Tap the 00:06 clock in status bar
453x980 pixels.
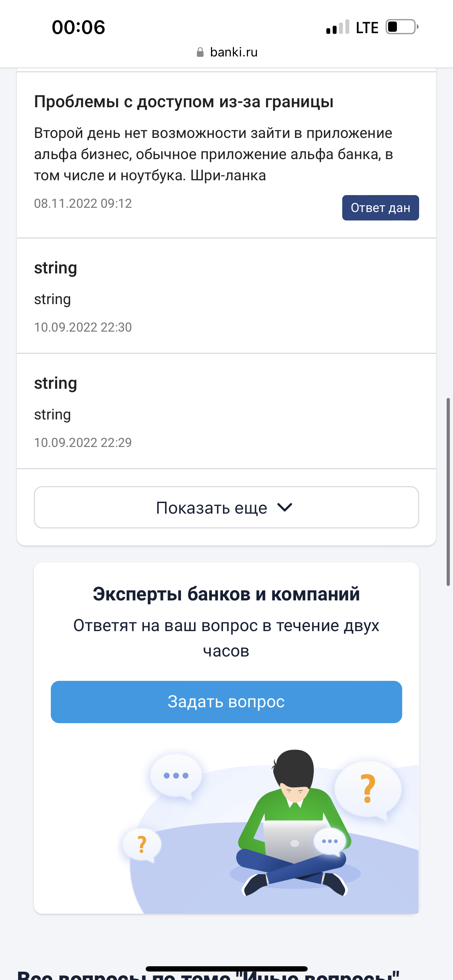78,28
